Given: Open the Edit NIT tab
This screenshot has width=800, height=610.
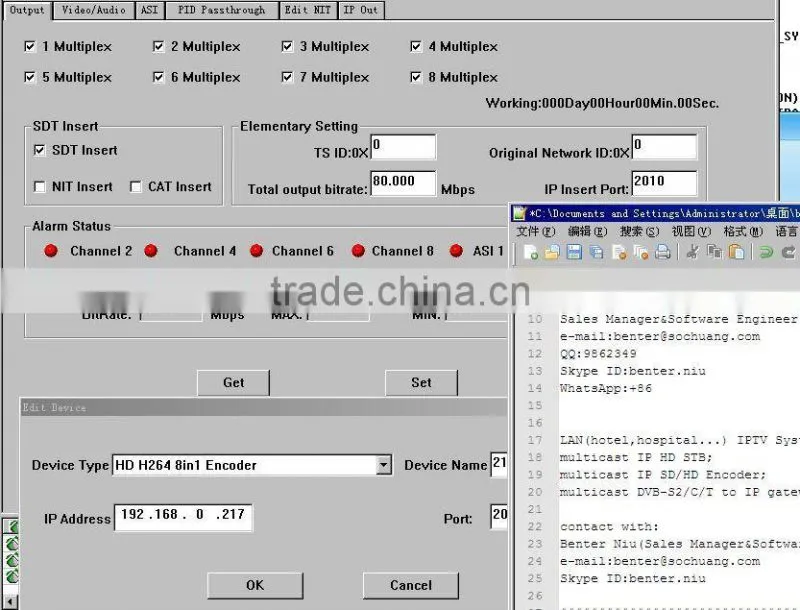Looking at the screenshot, I should coord(308,10).
